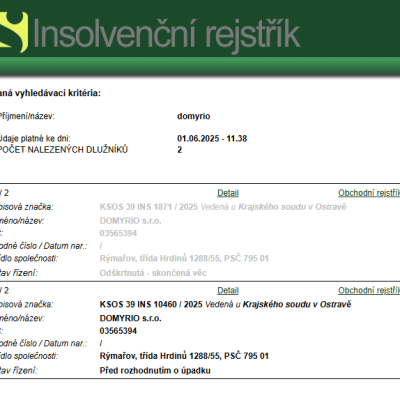Follow Obchodní rejstřík link of the pending case
This screenshot has width=400, height=400.
tap(369, 291)
